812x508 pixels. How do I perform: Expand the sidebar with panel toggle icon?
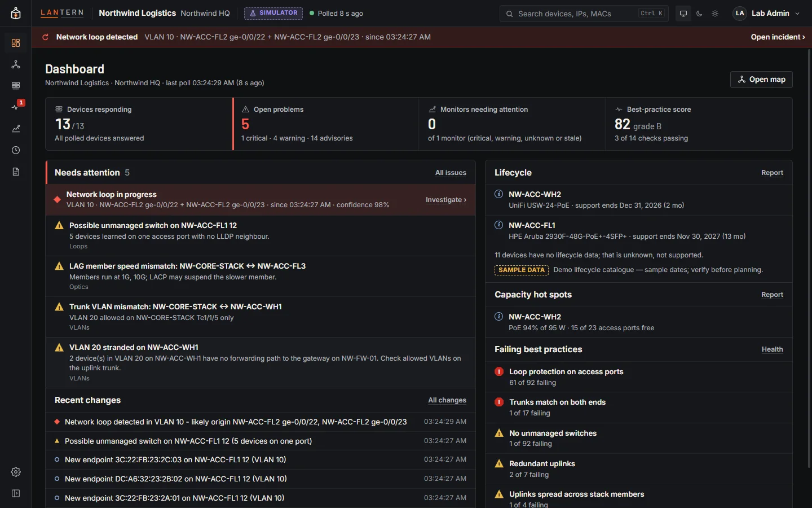16,493
